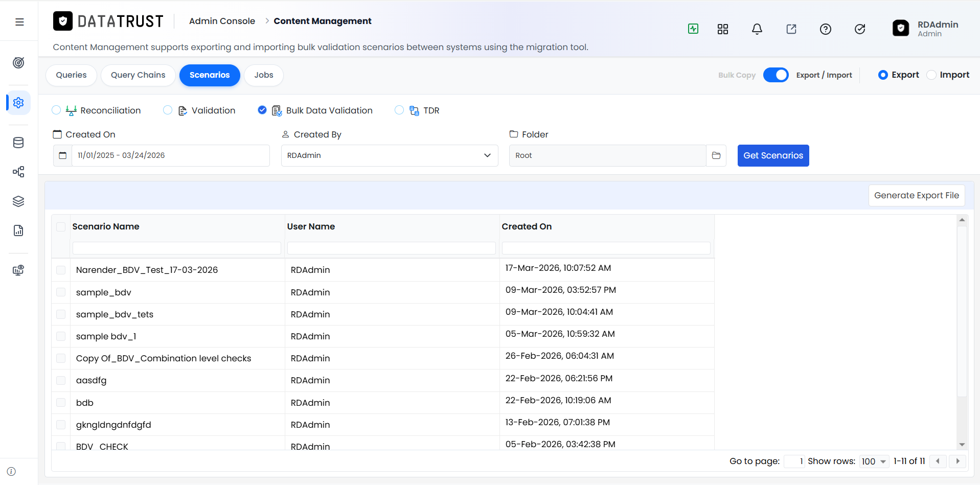Click 'Copy Of_BDV_Combination level checks' row
Image resolution: width=980 pixels, height=485 pixels.
383,358
